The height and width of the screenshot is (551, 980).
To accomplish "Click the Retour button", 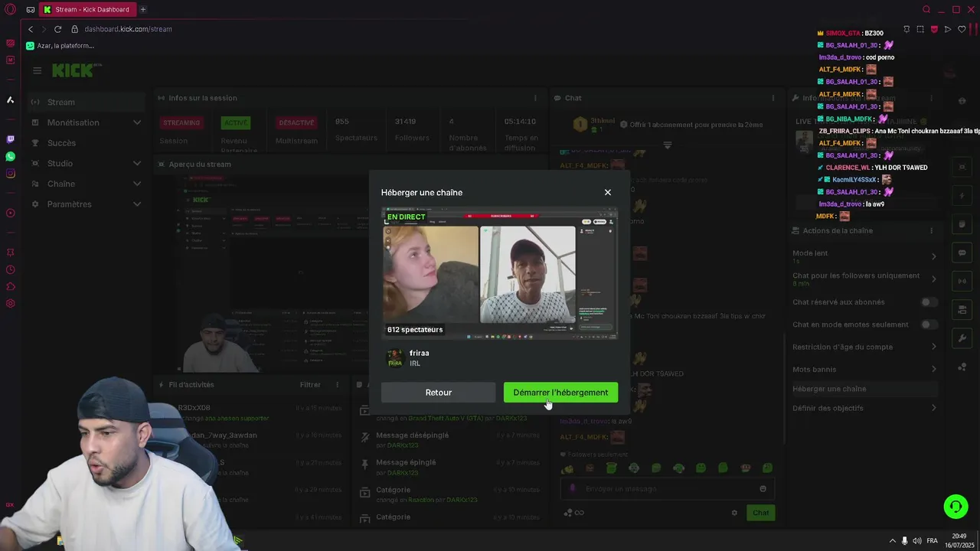I will point(438,393).
